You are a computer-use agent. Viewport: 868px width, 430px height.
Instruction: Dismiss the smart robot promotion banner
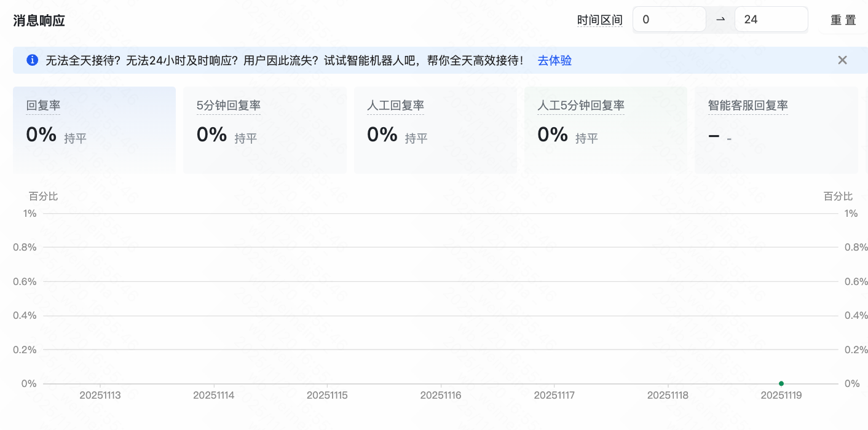[842, 60]
